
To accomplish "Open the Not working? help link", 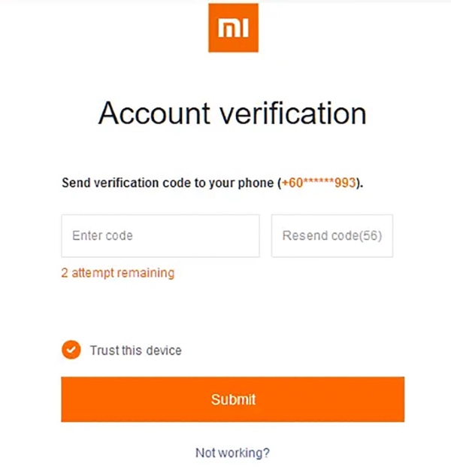I will coord(232,453).
